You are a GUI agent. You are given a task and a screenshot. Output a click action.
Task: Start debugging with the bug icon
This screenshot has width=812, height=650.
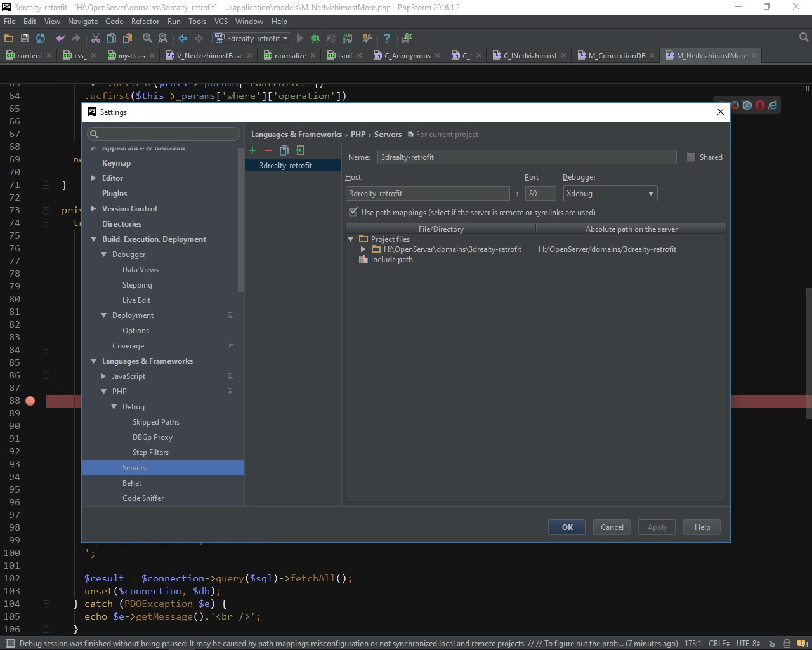pos(315,38)
